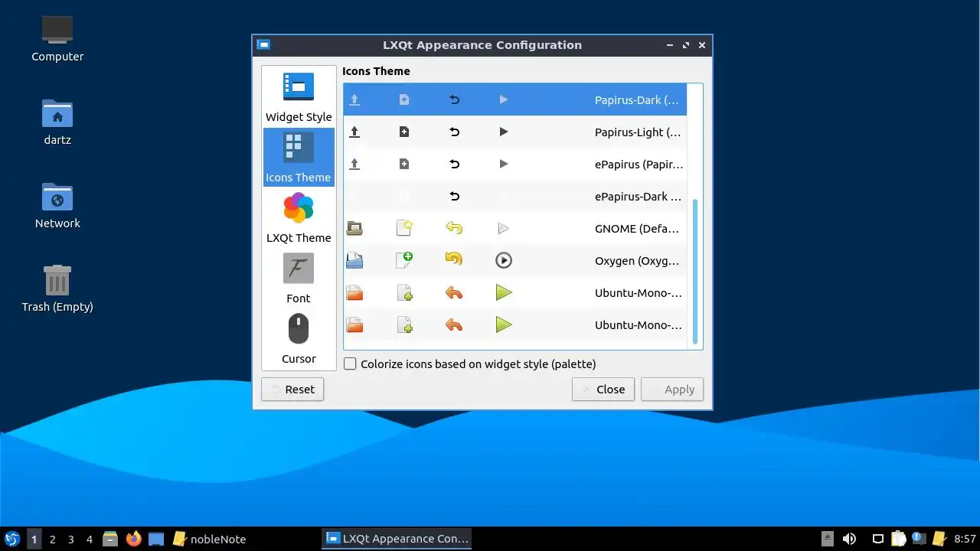Click the play icon in Papirus-Dark row
The height and width of the screenshot is (551, 980).
[x=503, y=99]
